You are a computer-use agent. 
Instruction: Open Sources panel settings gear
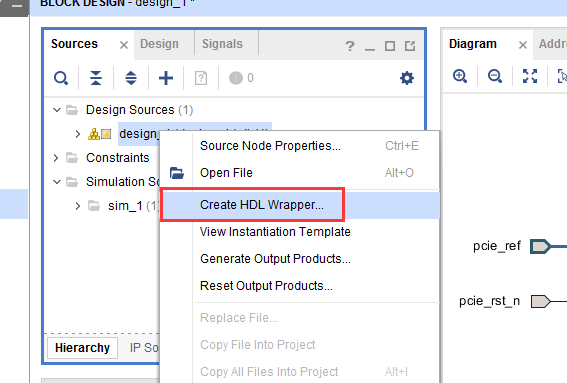point(407,78)
